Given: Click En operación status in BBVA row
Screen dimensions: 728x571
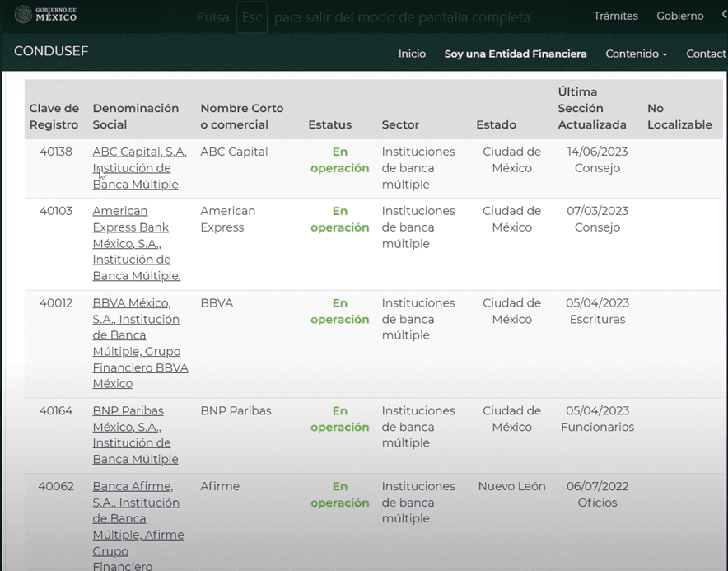Looking at the screenshot, I should tap(339, 311).
